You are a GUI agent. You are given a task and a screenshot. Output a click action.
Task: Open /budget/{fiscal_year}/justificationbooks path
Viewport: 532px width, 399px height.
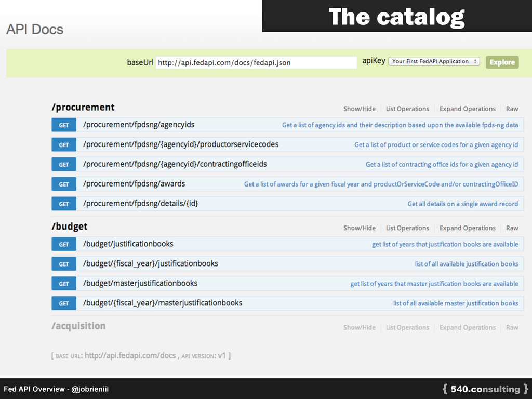pos(151,263)
